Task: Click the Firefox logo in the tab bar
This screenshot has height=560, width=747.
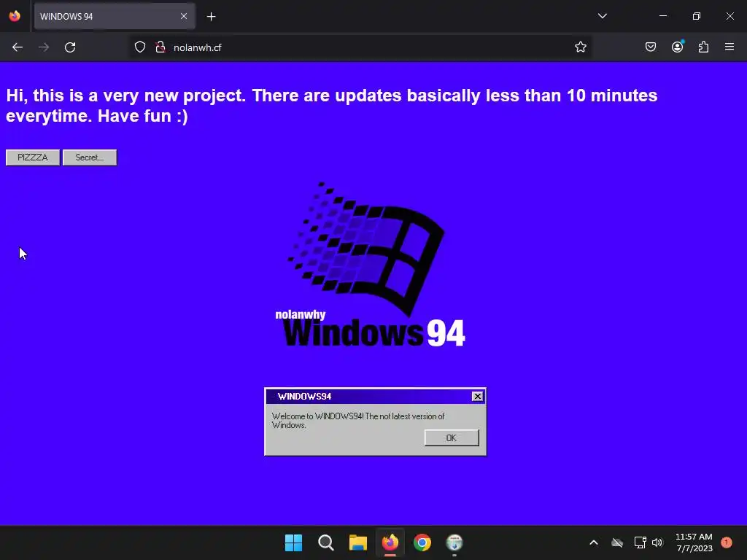Action: click(x=15, y=16)
